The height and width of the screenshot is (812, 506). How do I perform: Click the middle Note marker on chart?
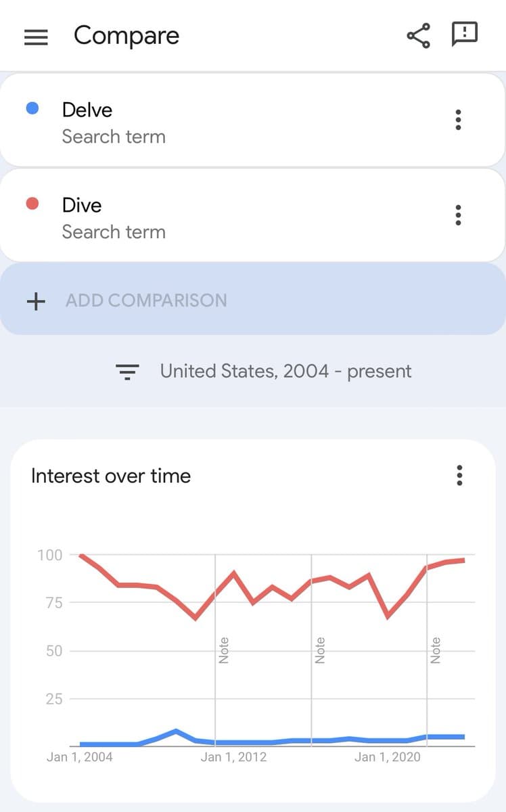pyautogui.click(x=320, y=650)
